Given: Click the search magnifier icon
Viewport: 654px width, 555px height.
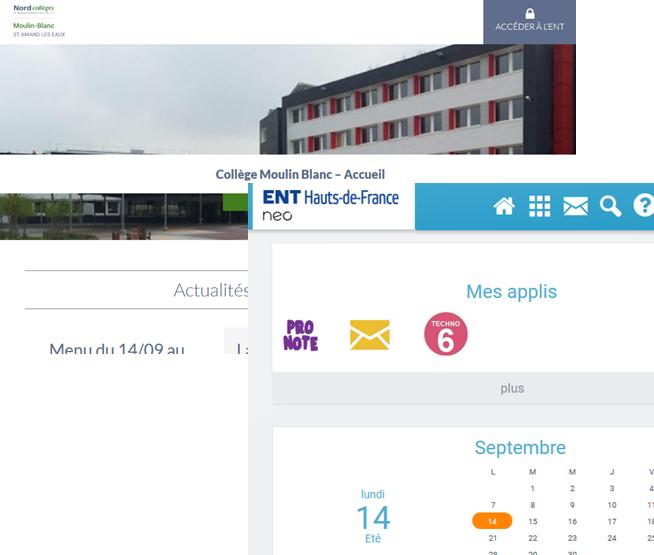Looking at the screenshot, I should click(610, 206).
